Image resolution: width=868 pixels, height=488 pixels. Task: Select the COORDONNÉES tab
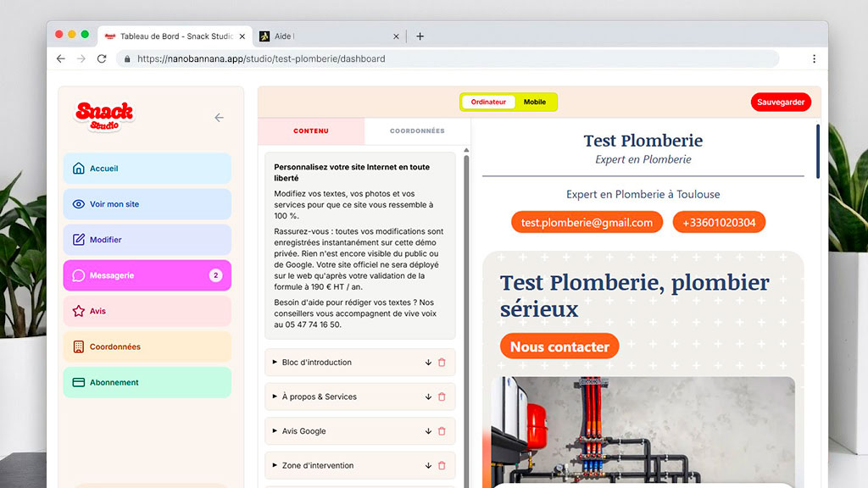click(x=417, y=131)
